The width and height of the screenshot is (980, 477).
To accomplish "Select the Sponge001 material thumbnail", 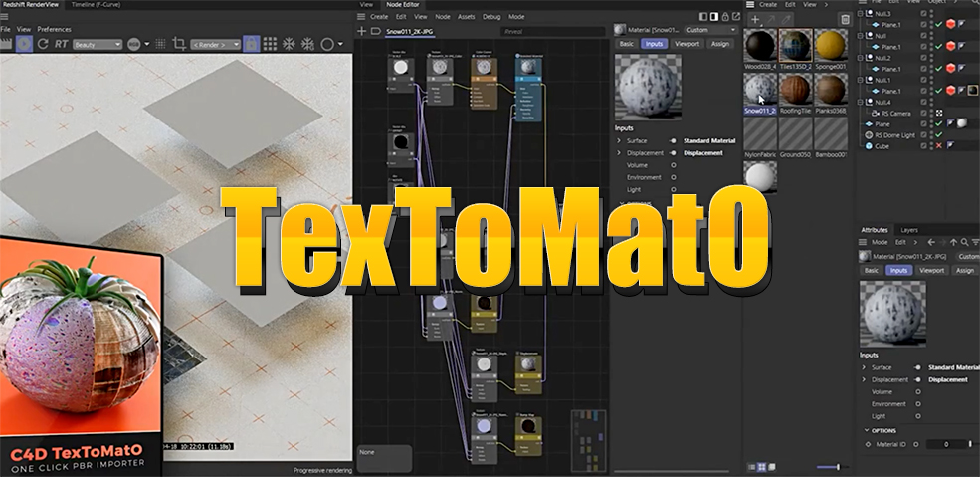I will [x=831, y=45].
